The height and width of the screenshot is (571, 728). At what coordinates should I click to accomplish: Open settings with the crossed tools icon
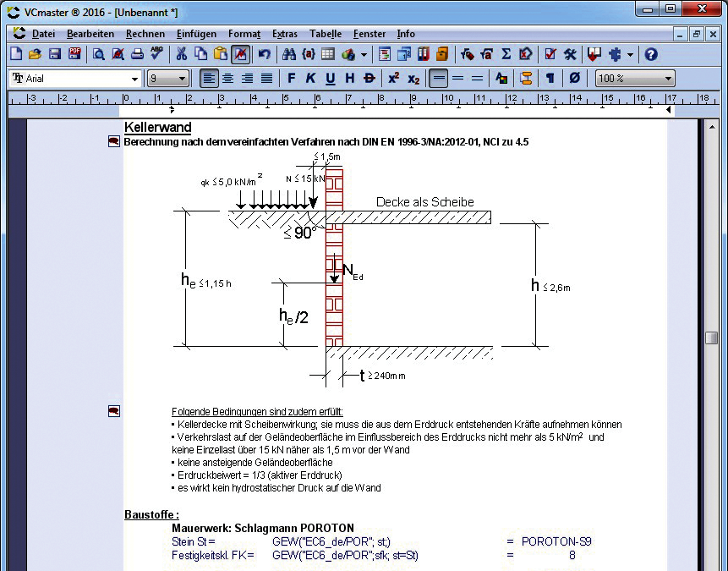pyautogui.click(x=570, y=54)
